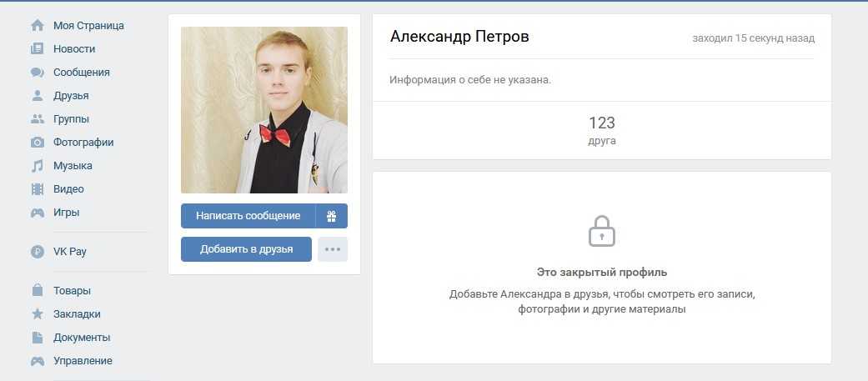Viewport: 868px width, 381px height.
Task: Open the 123 друга friends counter
Action: tap(602, 131)
